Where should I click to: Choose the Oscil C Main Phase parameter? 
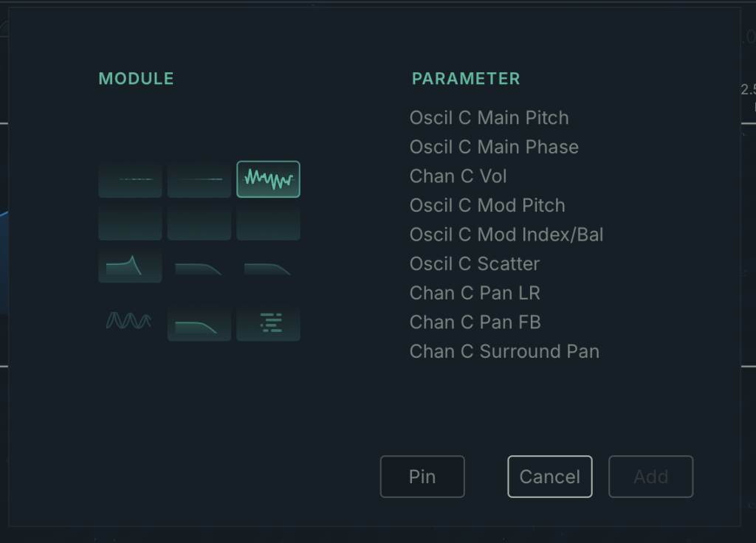click(494, 147)
